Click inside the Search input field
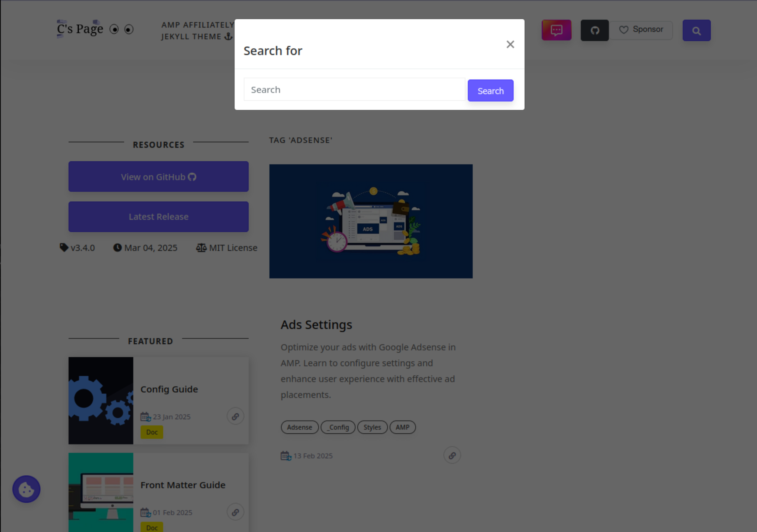 [354, 89]
